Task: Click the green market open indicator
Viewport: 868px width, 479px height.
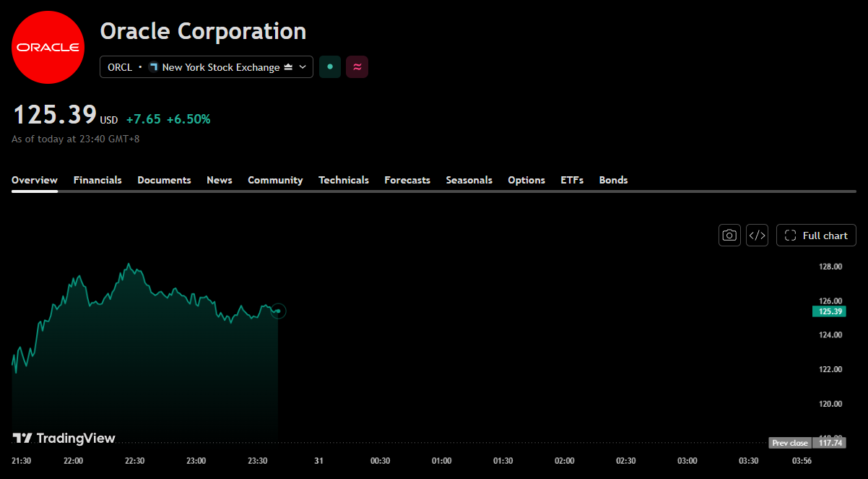Action: [330, 67]
